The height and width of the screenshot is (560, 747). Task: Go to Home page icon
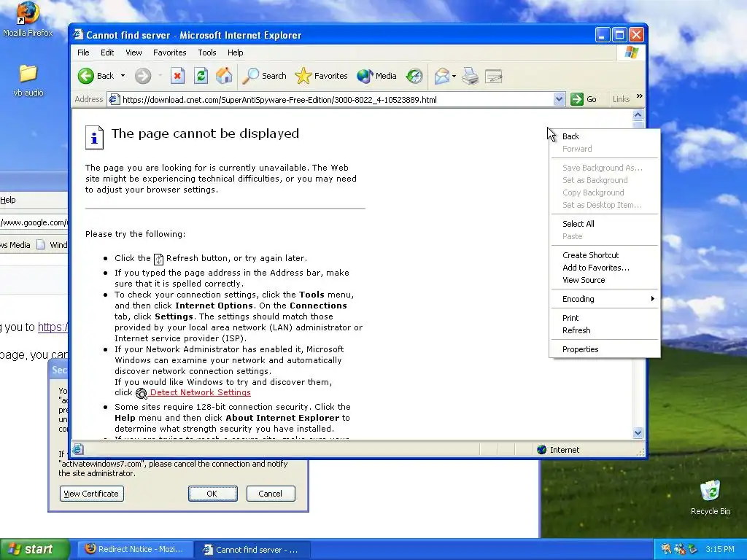(x=224, y=76)
